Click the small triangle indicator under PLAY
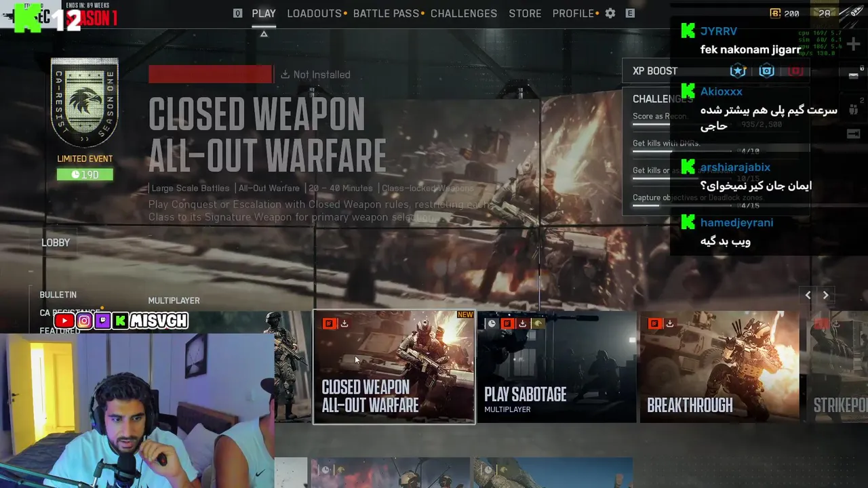The width and height of the screenshot is (868, 488). (264, 34)
